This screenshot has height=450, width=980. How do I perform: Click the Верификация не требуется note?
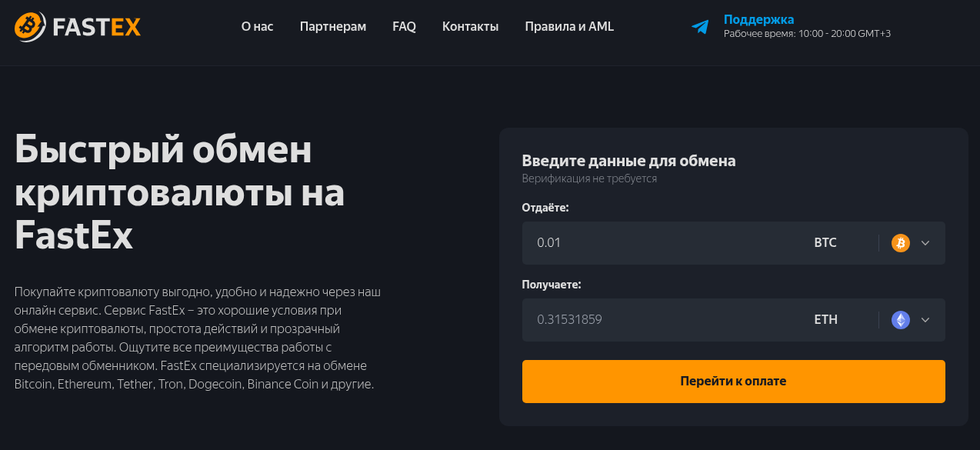(x=589, y=178)
